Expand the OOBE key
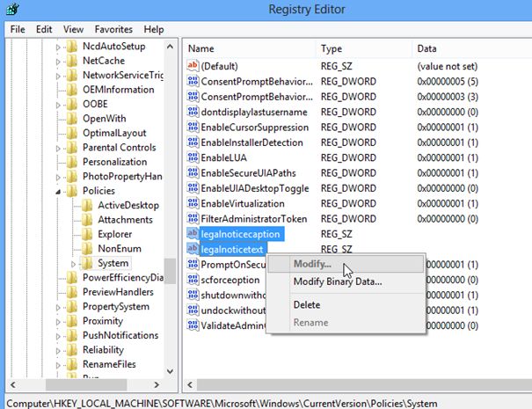 [58, 105]
